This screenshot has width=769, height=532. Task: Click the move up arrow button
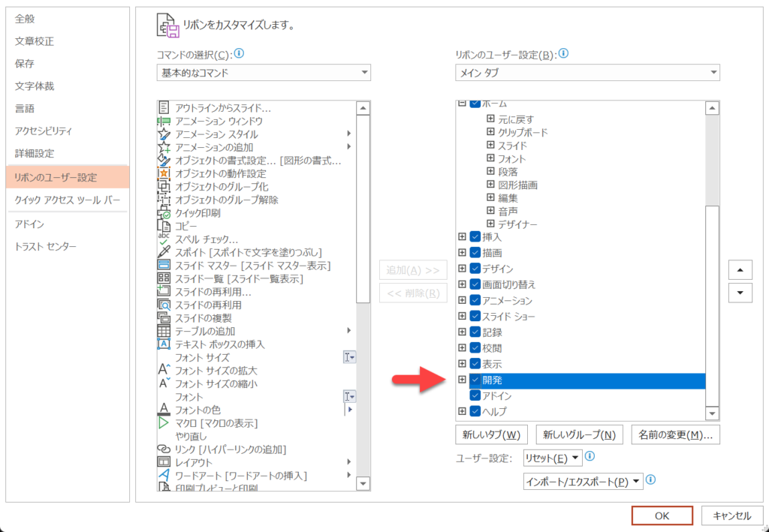pyautogui.click(x=740, y=270)
